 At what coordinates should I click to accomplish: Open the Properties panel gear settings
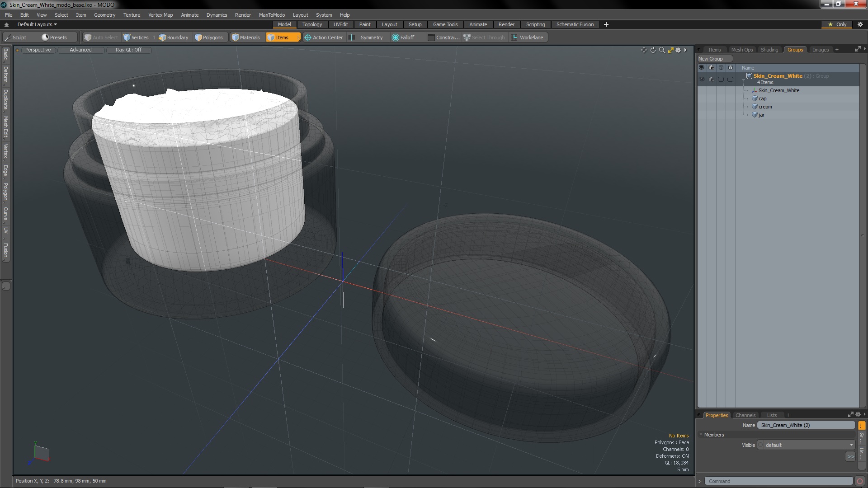858,415
